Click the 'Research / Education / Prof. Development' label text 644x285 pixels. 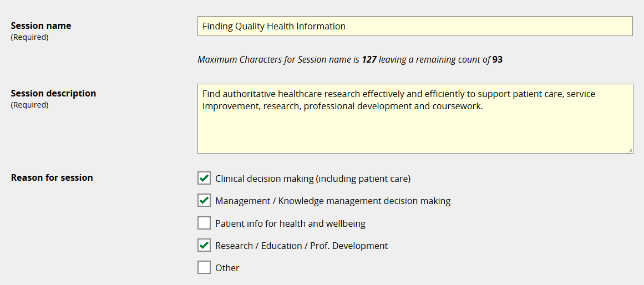point(301,246)
